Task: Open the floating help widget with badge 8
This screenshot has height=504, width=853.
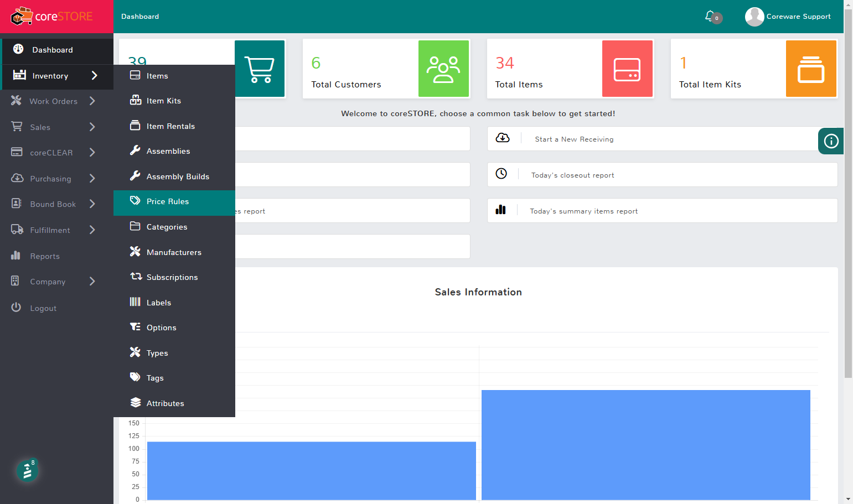Action: 27,471
